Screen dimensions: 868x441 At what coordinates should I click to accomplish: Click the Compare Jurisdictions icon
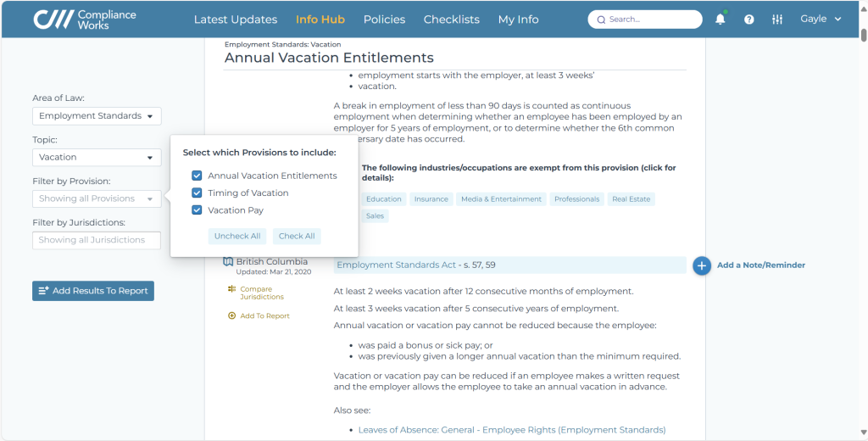[232, 289]
